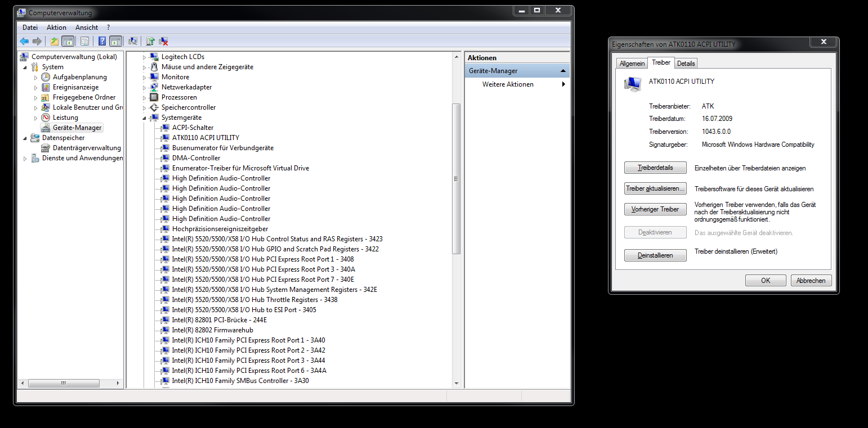
Task: Select the Treiber tab
Action: pos(661,62)
